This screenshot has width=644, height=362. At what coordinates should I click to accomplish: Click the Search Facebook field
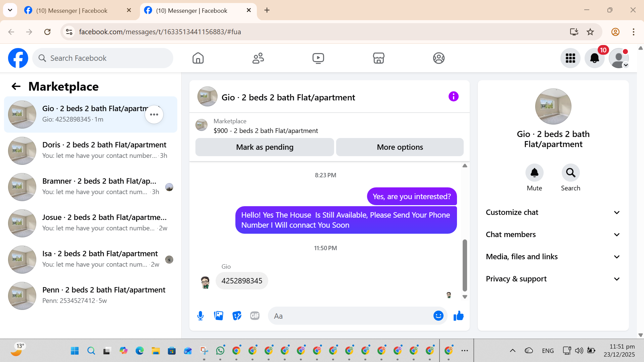click(x=103, y=58)
